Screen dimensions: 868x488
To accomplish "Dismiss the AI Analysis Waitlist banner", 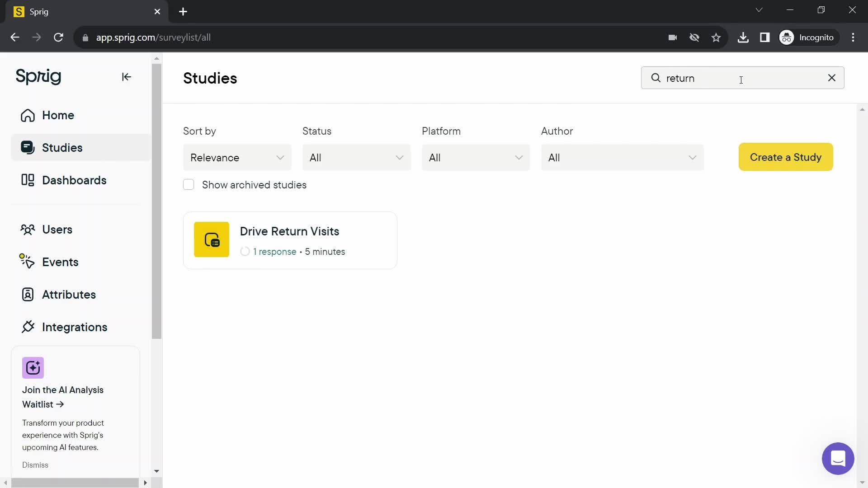I will [x=35, y=465].
